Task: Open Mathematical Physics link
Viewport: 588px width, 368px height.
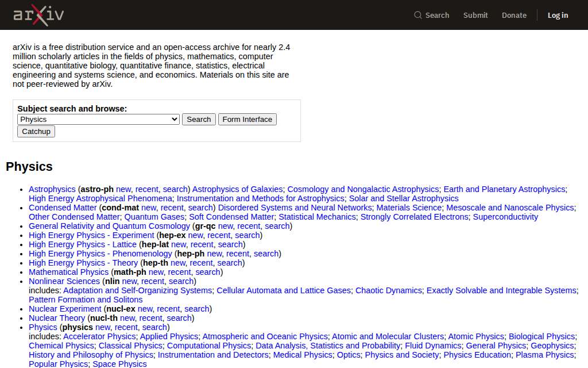Action: point(69,272)
